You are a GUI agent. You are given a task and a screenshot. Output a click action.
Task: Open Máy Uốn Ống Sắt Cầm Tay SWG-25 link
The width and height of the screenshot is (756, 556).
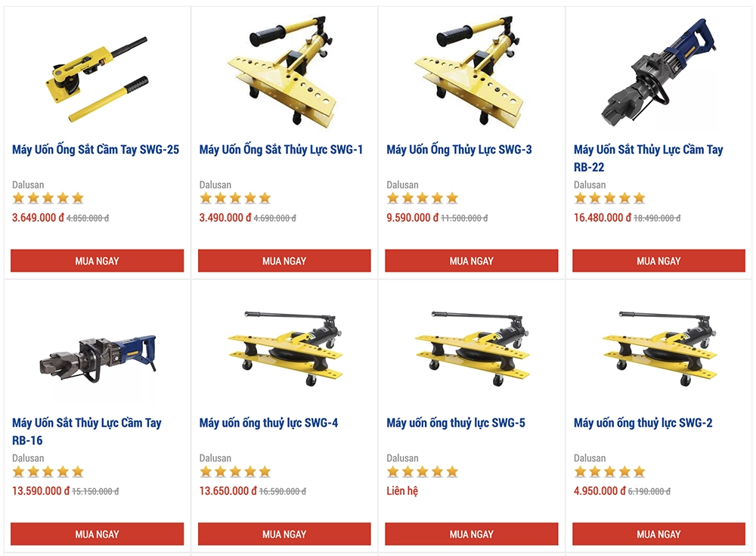pyautogui.click(x=95, y=150)
